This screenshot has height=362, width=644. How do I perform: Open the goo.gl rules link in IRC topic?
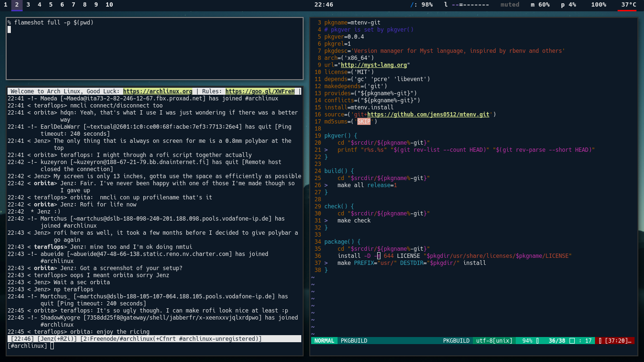[x=260, y=91]
